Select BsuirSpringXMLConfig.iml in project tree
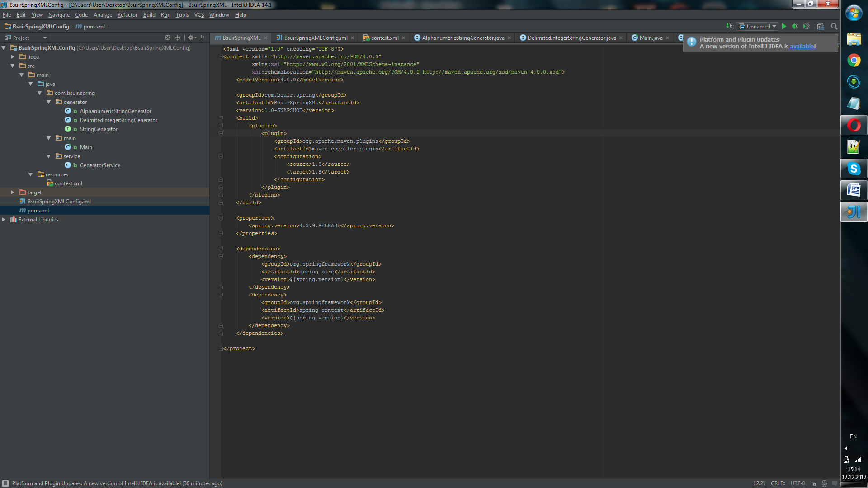The image size is (868, 488). pos(59,202)
